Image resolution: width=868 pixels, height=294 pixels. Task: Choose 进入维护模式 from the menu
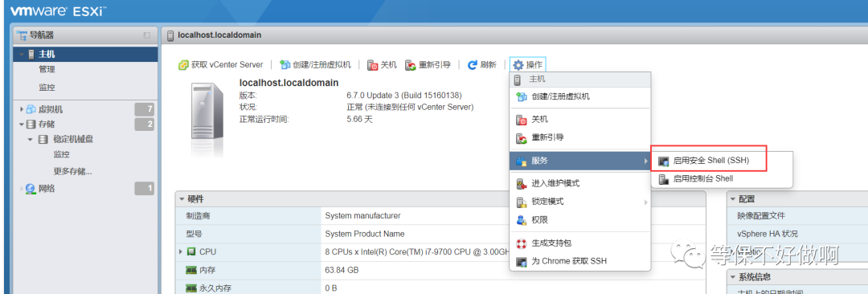pos(579,183)
